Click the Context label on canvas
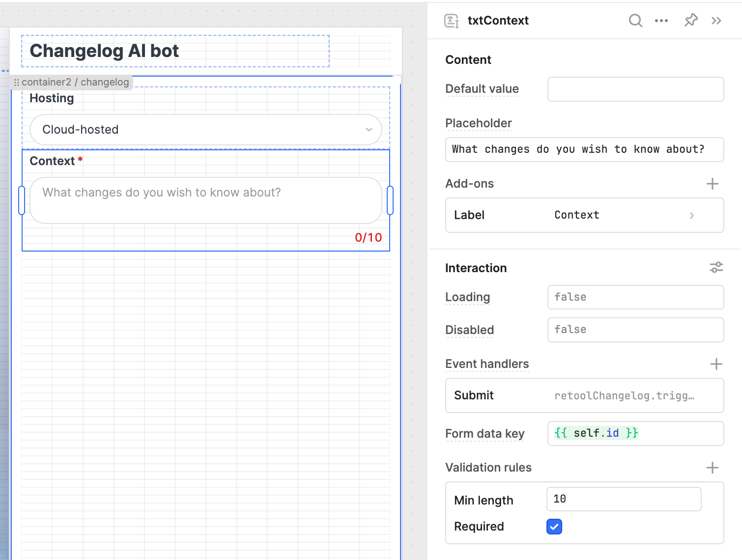Screen dimensions: 742x560 click(52, 161)
